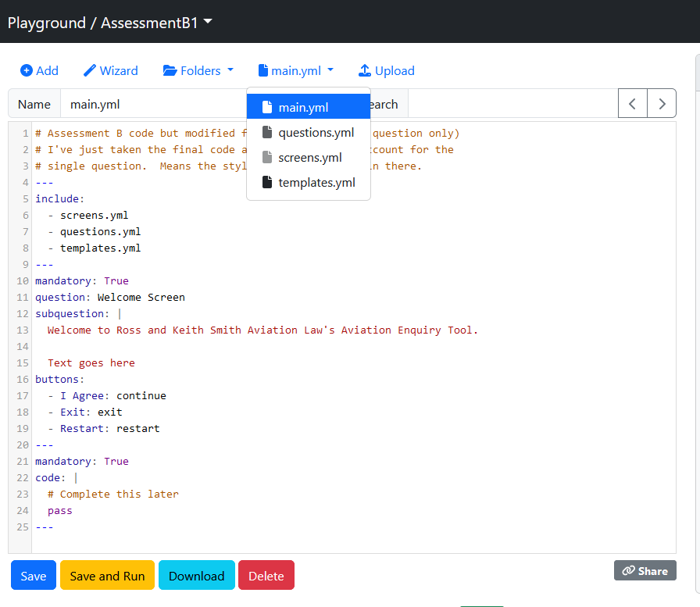Viewport: 700px width, 607px height.
Task: Open the Wizard pencil tool
Action: [90, 70]
